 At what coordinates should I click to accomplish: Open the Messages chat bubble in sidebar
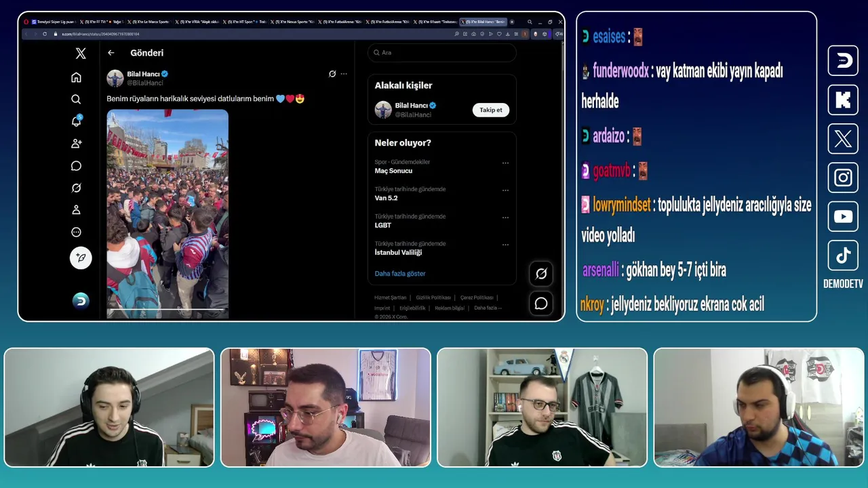76,166
